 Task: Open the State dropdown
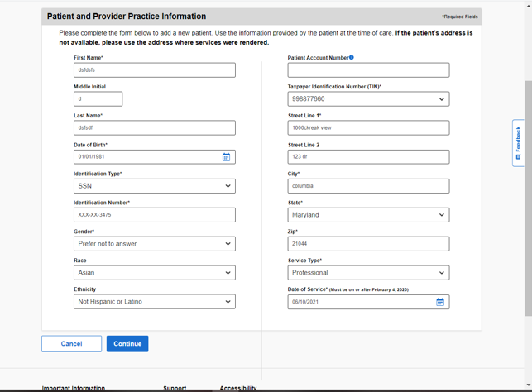pyautogui.click(x=368, y=215)
